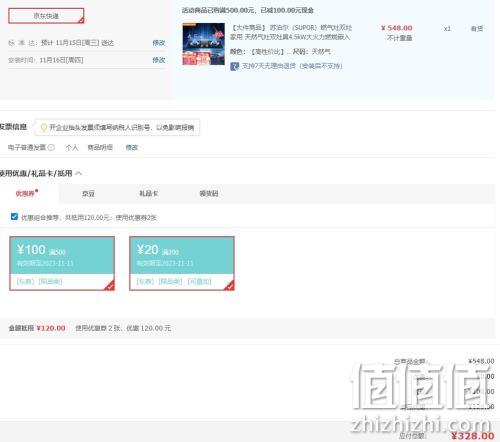
Task: Click the lightbulb tip icon in invoice info
Action: [x=44, y=127]
